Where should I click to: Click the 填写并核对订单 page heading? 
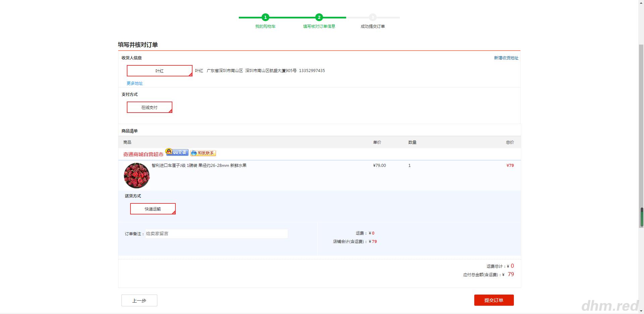(138, 45)
